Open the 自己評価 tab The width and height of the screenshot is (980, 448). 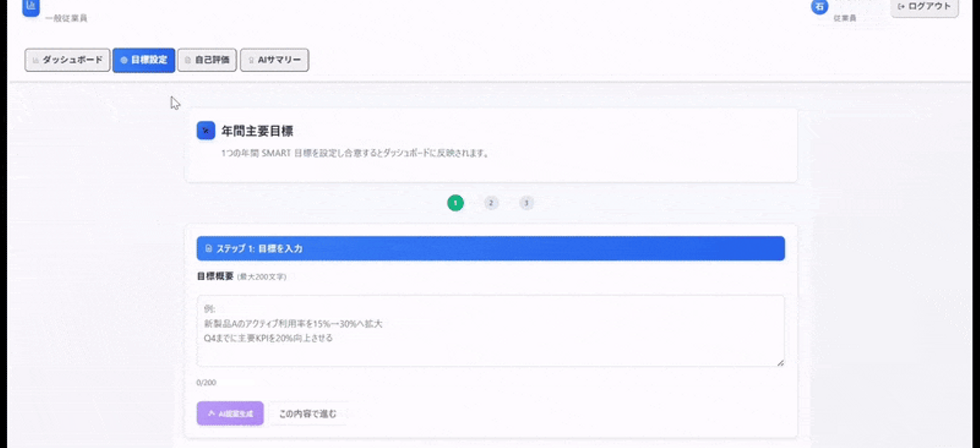[x=207, y=60]
